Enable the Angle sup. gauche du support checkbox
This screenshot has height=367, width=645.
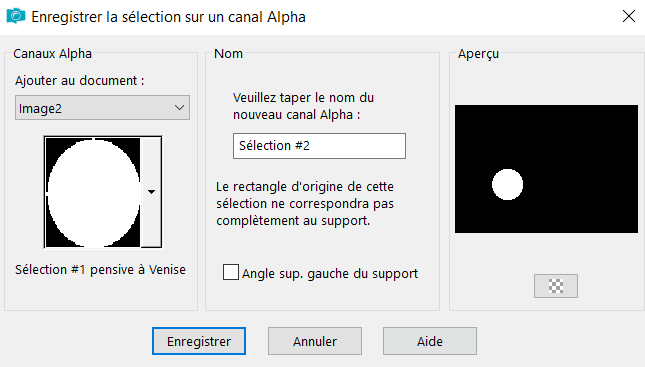click(230, 272)
